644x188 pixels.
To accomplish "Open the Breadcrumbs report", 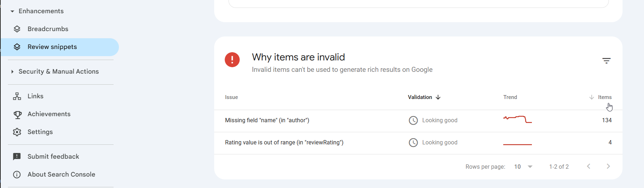I will coord(48,29).
